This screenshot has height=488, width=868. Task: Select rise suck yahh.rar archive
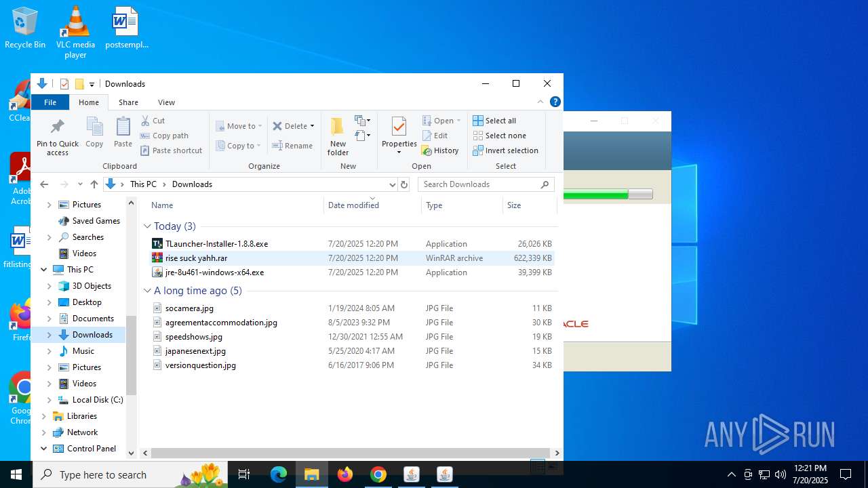(x=352, y=258)
